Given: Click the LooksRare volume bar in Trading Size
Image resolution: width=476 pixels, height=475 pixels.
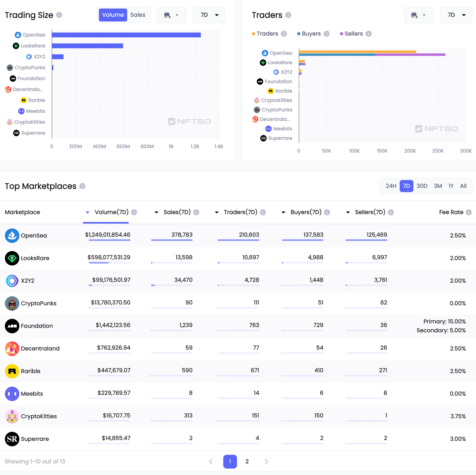Looking at the screenshot, I should point(87,46).
